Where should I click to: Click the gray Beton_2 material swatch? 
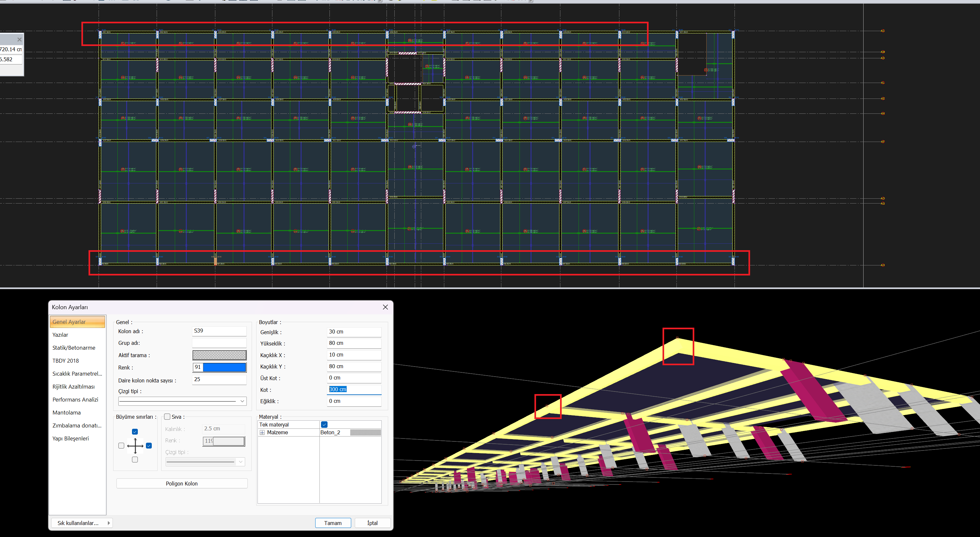coord(365,432)
